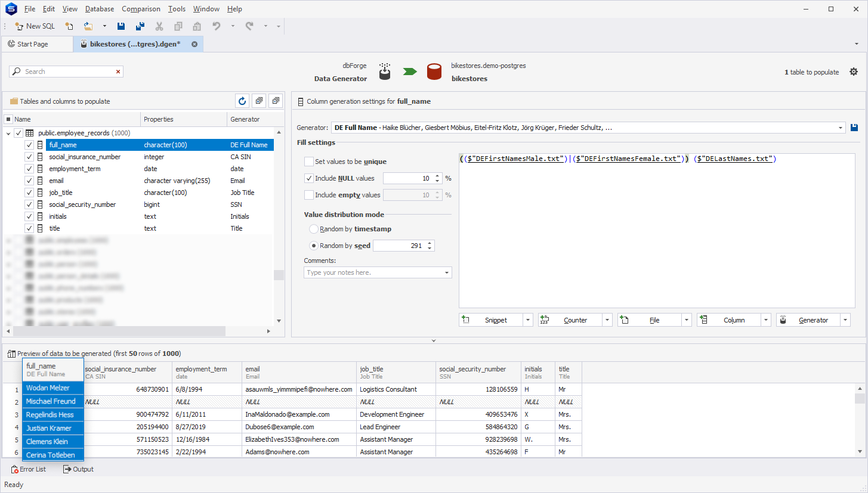This screenshot has width=868, height=493.
Task: Click the Refresh tables icon
Action: pos(242,101)
